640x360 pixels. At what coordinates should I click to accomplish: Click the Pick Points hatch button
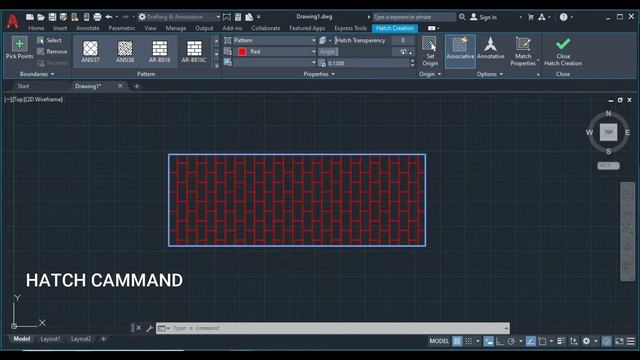(x=19, y=48)
